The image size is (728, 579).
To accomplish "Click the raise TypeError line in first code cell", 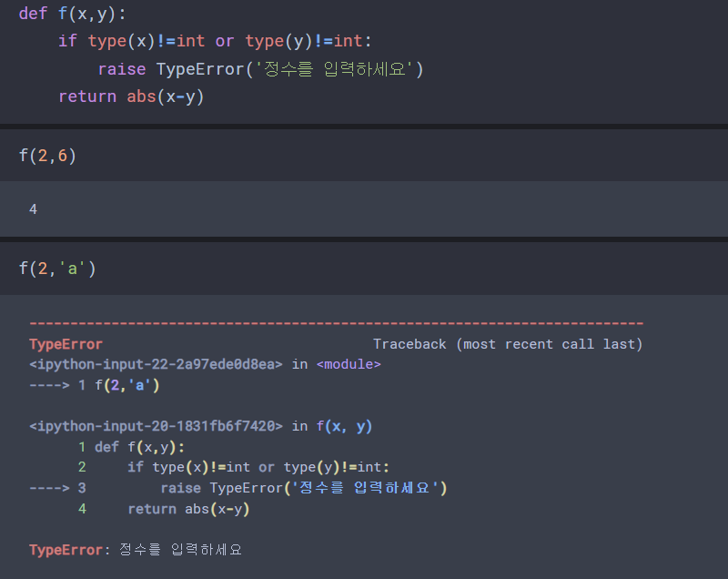I will 260,69.
